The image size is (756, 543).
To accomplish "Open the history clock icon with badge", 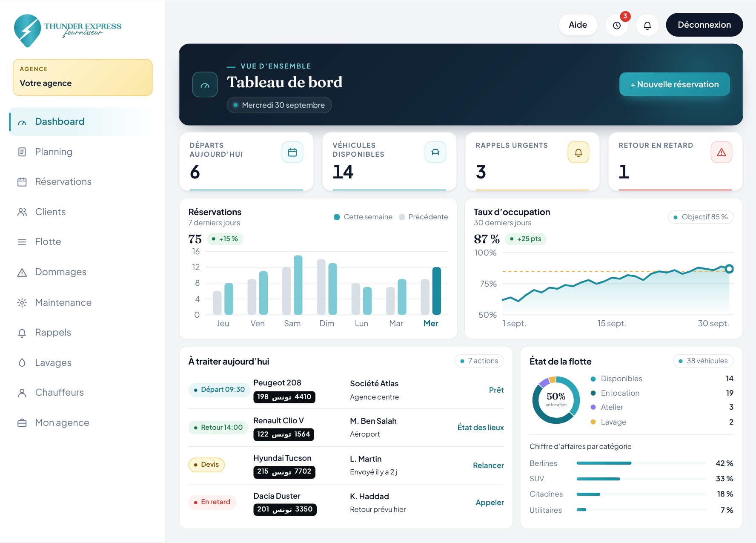I will click(617, 25).
